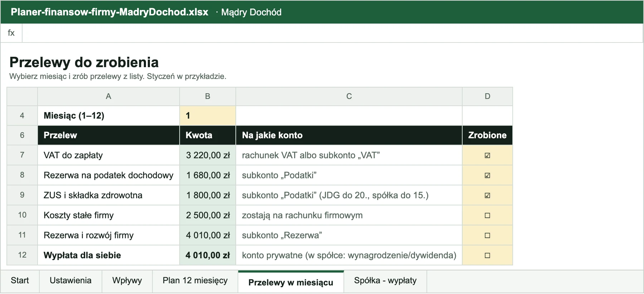Image resolution: width=644 pixels, height=294 pixels.
Task: Click the 'Na jakie konto' header cell
Action: click(349, 135)
